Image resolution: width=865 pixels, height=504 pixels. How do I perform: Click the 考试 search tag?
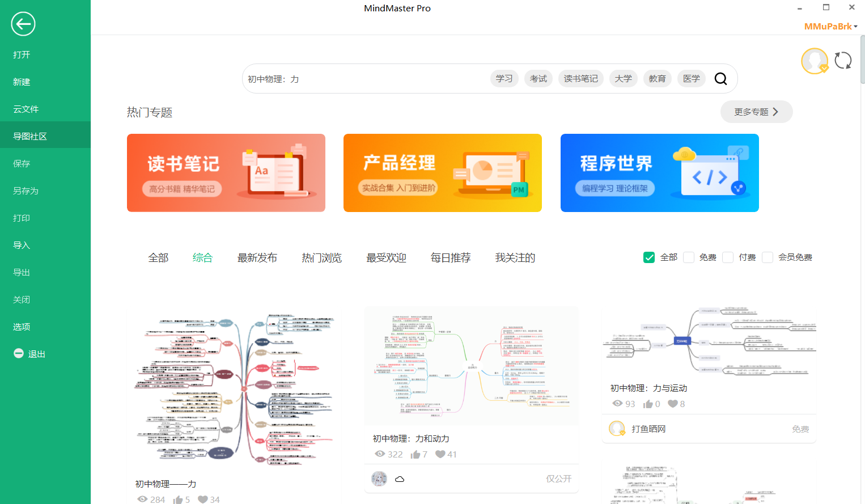pyautogui.click(x=538, y=79)
